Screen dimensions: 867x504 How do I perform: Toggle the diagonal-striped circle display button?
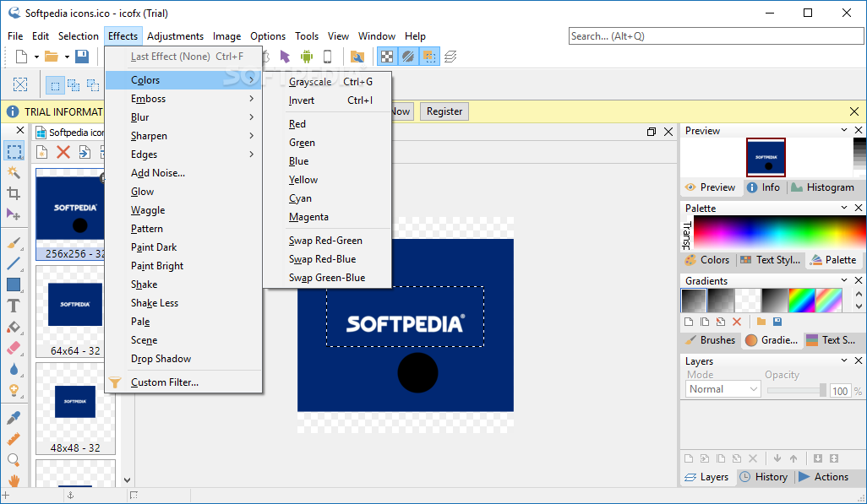tap(408, 57)
